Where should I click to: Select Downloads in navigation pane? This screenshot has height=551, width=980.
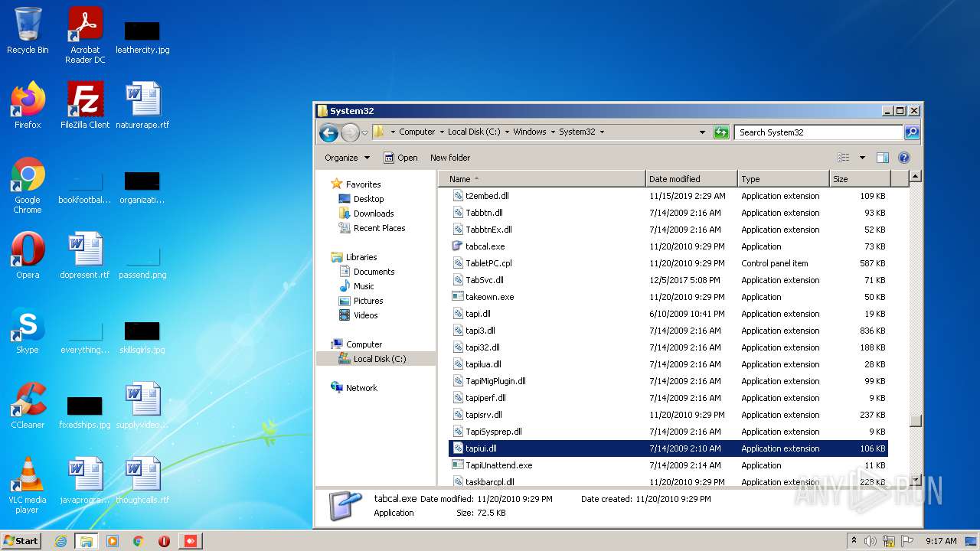pyautogui.click(x=374, y=214)
